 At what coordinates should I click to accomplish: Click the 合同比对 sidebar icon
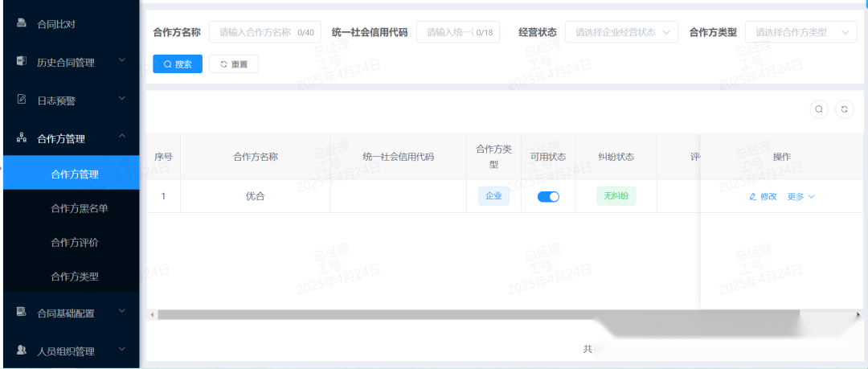point(22,24)
